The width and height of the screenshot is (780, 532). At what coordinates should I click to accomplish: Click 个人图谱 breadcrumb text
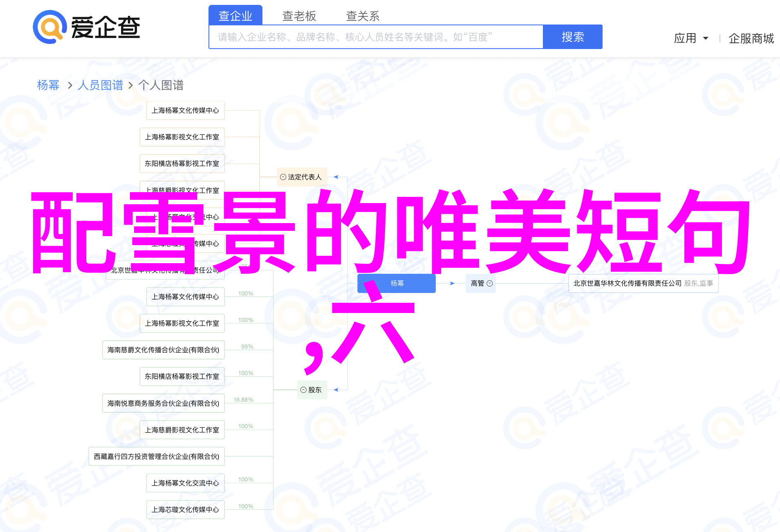click(x=161, y=85)
